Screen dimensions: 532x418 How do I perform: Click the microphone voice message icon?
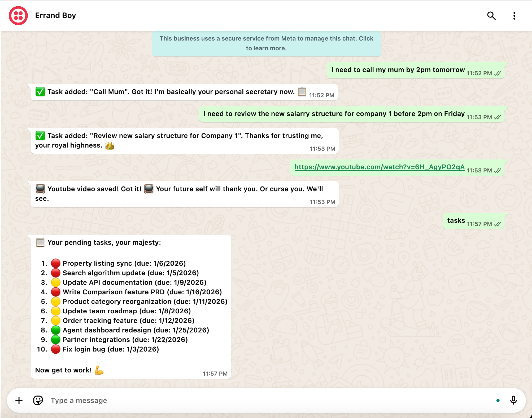(x=513, y=400)
